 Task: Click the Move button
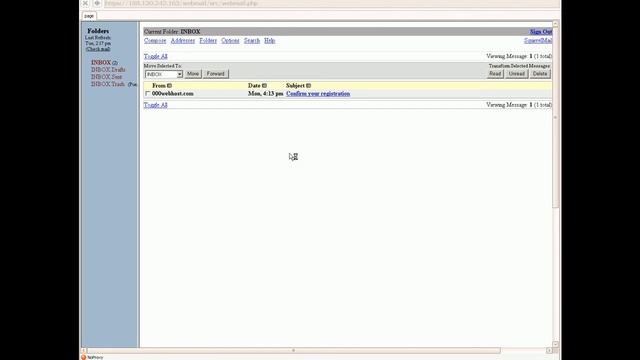pos(193,74)
